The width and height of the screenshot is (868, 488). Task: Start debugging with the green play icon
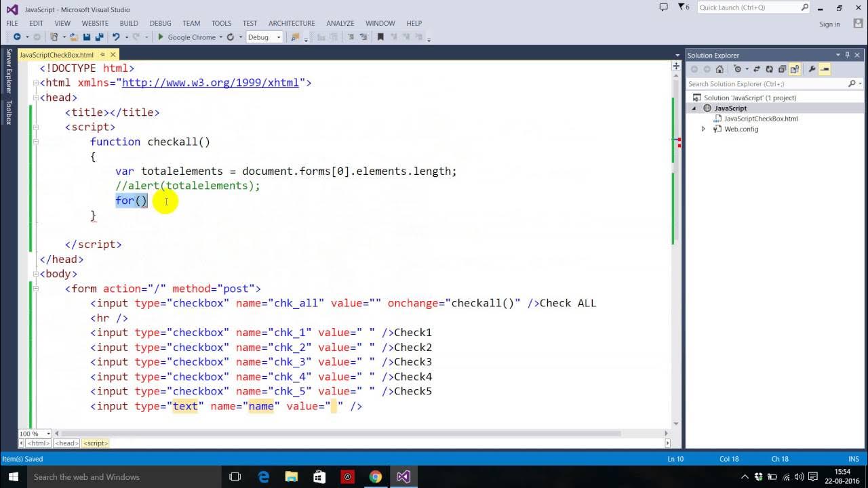point(161,37)
